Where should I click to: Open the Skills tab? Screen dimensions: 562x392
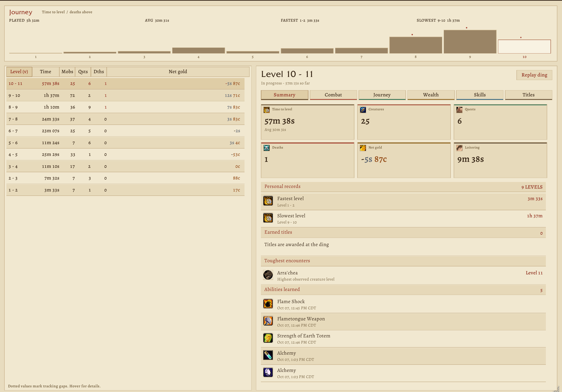coord(480,95)
